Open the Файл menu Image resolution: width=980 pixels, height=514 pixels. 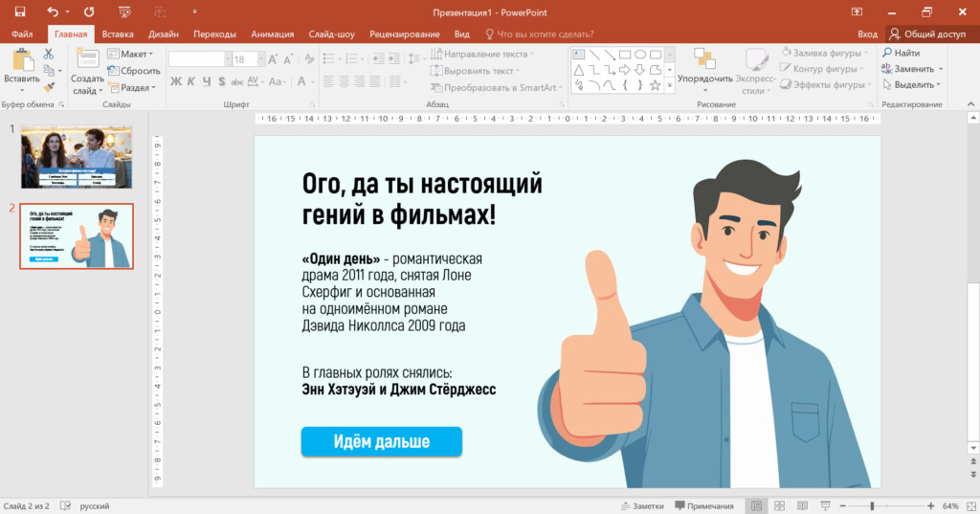pyautogui.click(x=22, y=34)
